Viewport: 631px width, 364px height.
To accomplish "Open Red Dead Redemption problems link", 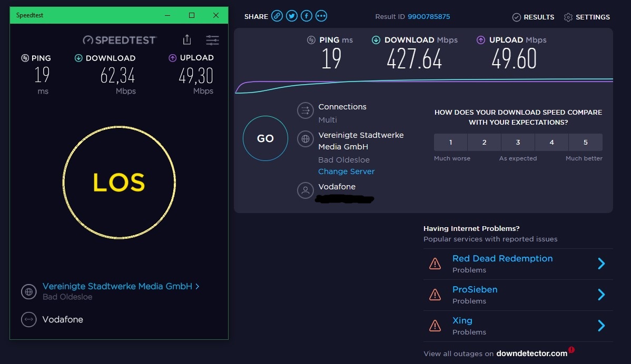I will click(502, 259).
